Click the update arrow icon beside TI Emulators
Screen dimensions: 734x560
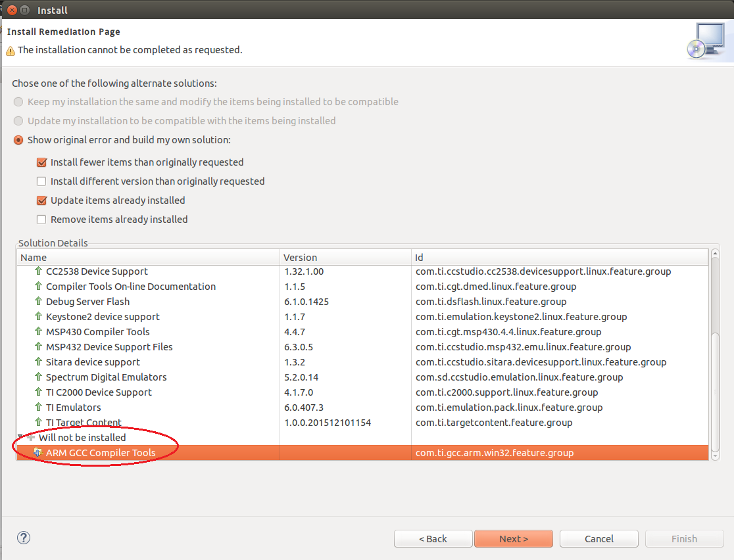38,407
